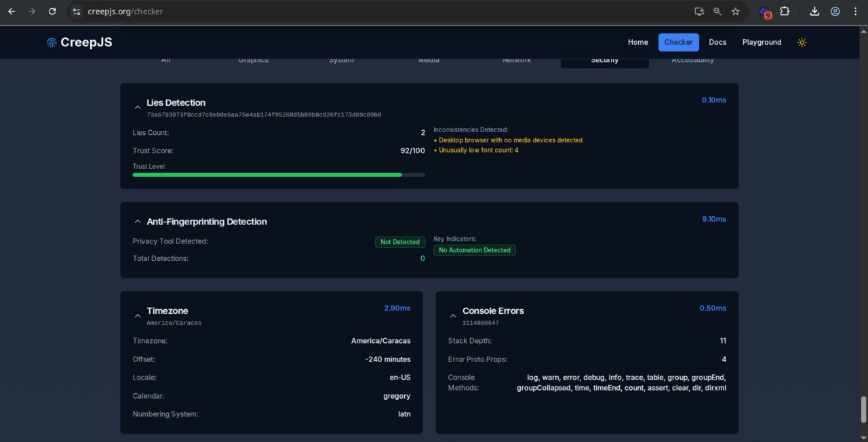Click the 9.10ms timing value
This screenshot has height=442, width=868.
coord(713,219)
